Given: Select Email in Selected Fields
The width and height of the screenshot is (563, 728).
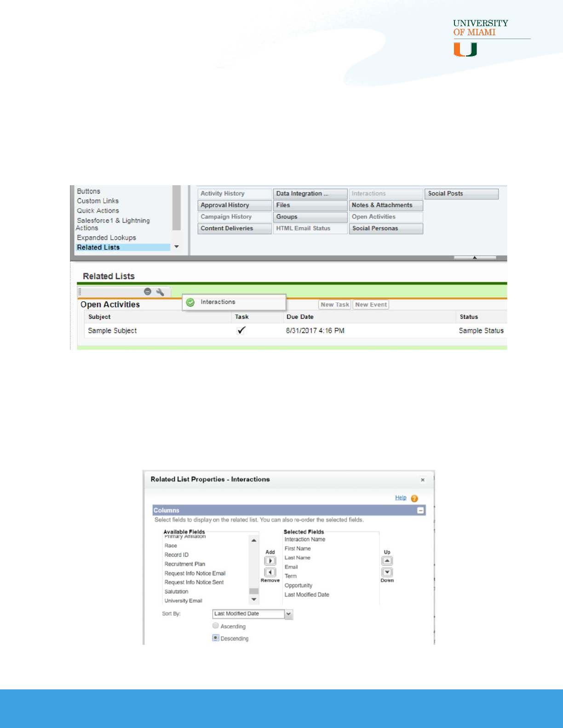Looking at the screenshot, I should click(x=291, y=567).
